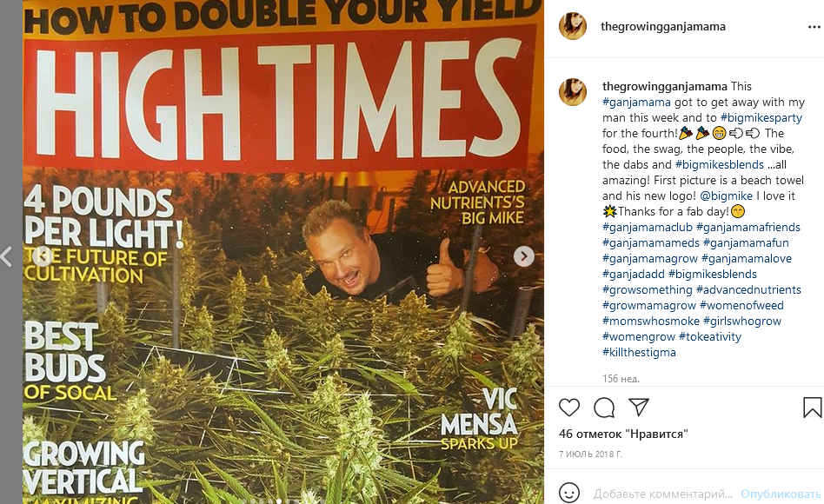Image resolution: width=824 pixels, height=504 pixels.
Task: Click the caption author avatar
Action: [x=572, y=92]
